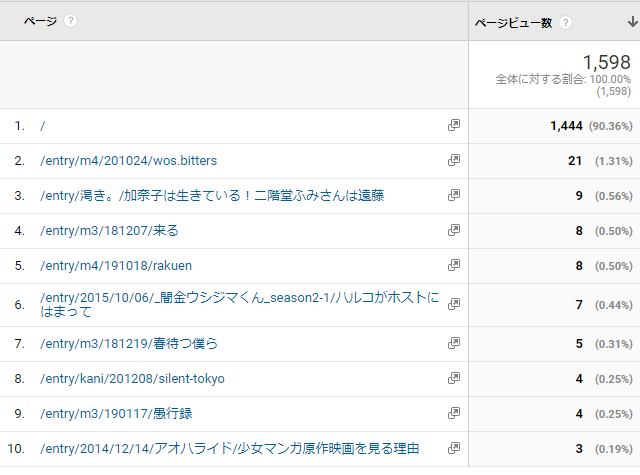The width and height of the screenshot is (640, 475).
Task: Click external-link icon for アオハライド row
Action: pyautogui.click(x=454, y=448)
